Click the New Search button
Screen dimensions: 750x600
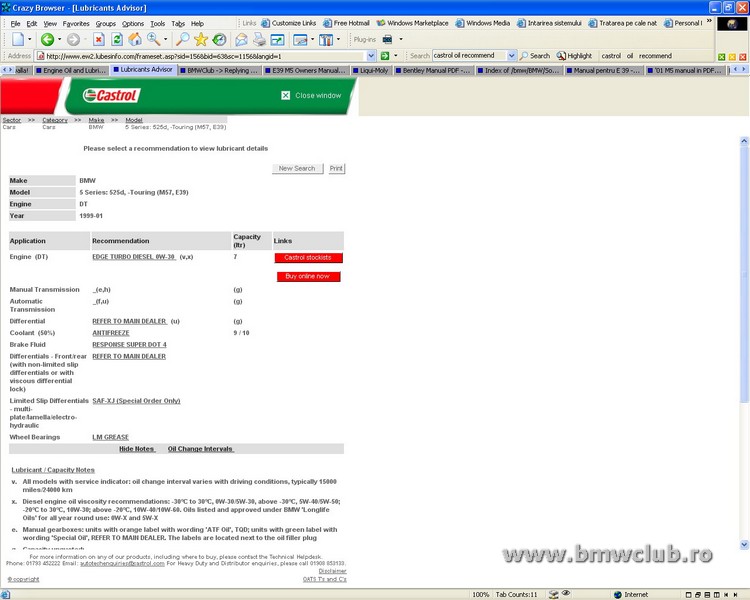click(297, 168)
